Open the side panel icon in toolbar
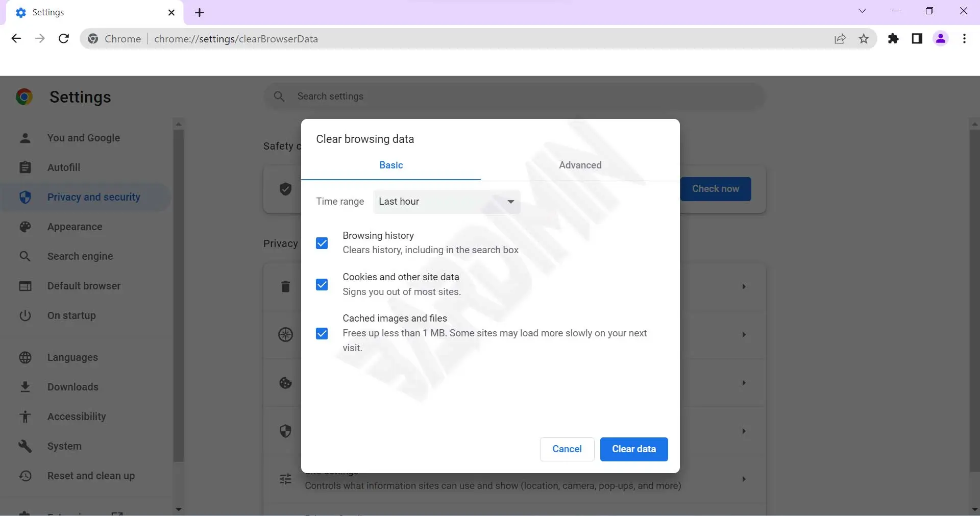 pyautogui.click(x=917, y=39)
